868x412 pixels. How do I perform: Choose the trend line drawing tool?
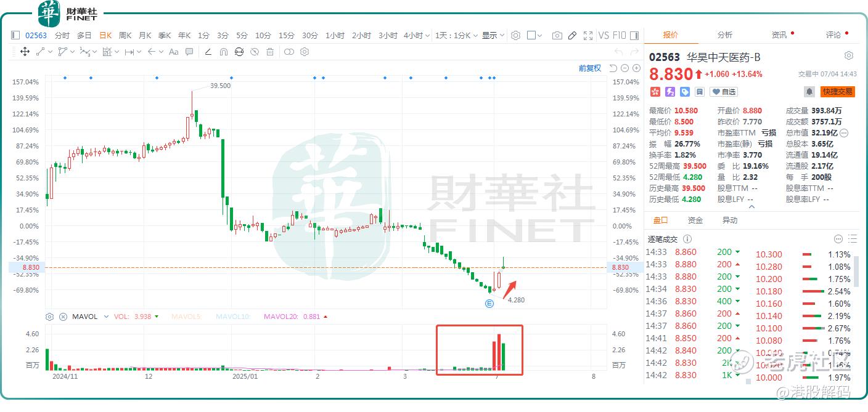pyautogui.click(x=41, y=52)
